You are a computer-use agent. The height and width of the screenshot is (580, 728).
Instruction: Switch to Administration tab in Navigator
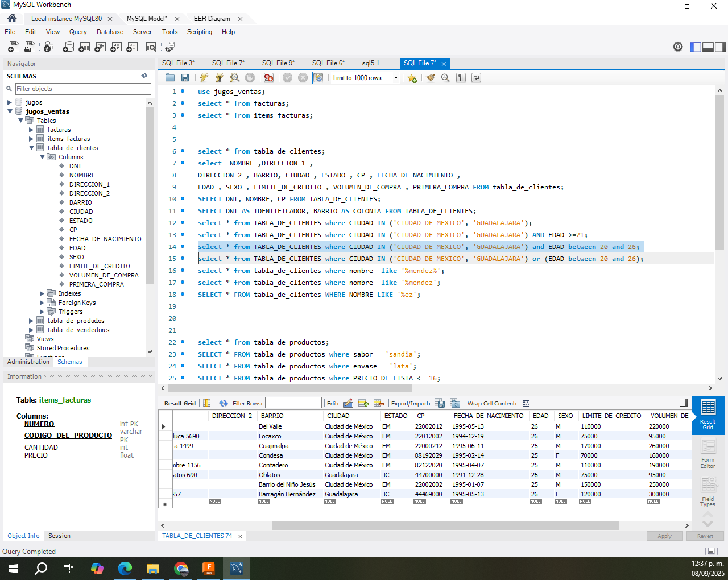tap(28, 362)
